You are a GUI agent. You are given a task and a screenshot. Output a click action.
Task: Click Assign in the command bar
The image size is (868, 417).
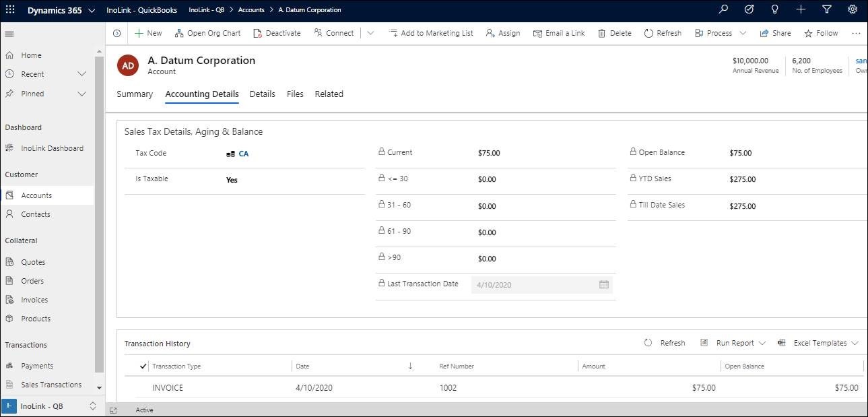coord(503,33)
